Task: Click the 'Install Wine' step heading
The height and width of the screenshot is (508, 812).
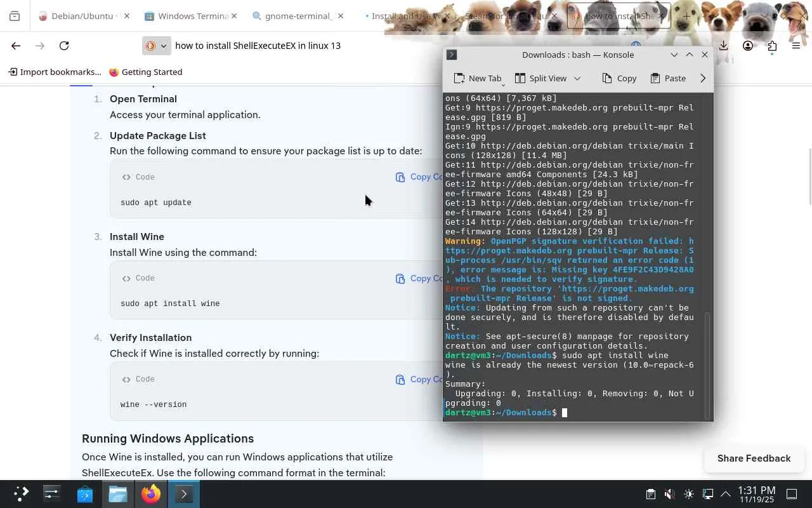Action: tap(137, 237)
